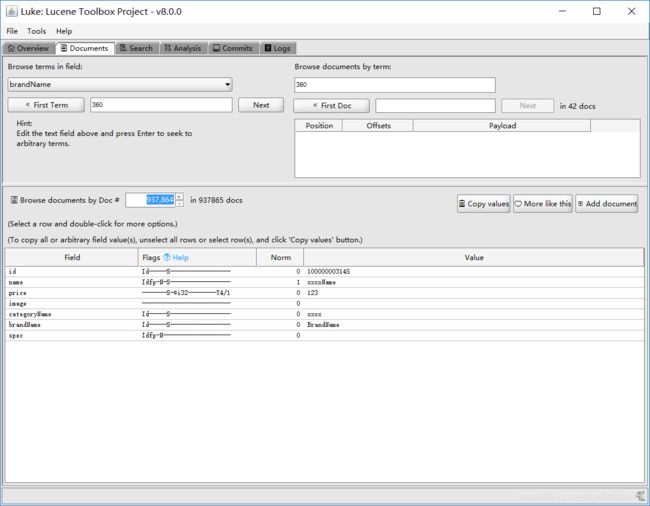Focus the empty doc ID field beside First Doc
Viewport: 650px width, 506px height.
tap(435, 106)
